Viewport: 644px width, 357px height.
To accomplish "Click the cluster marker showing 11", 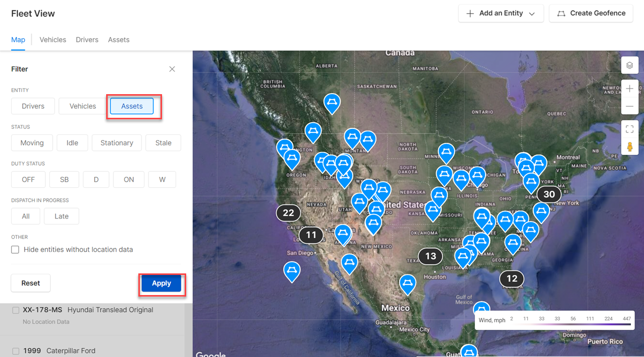I will click(x=311, y=235).
